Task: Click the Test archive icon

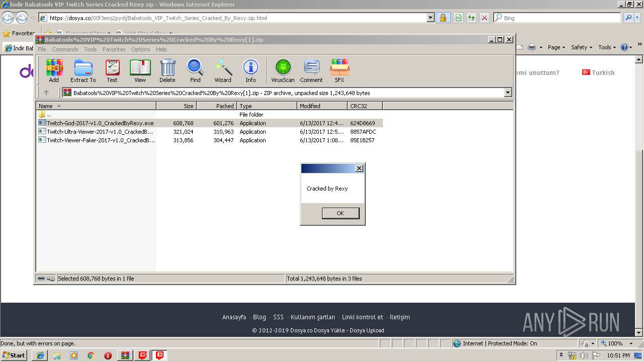Action: [x=112, y=71]
